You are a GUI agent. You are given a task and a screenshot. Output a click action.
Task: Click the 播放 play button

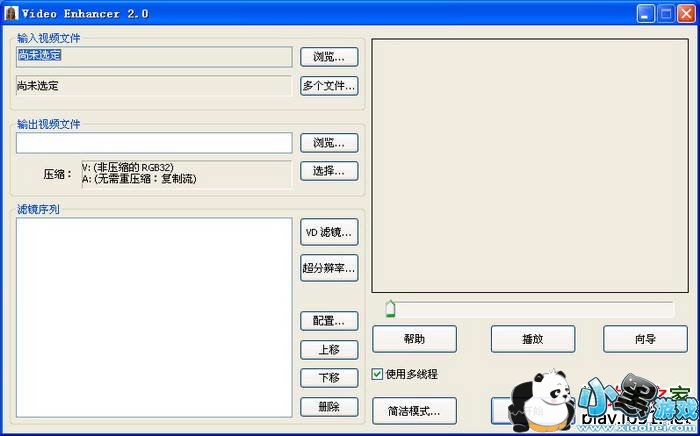(533, 339)
